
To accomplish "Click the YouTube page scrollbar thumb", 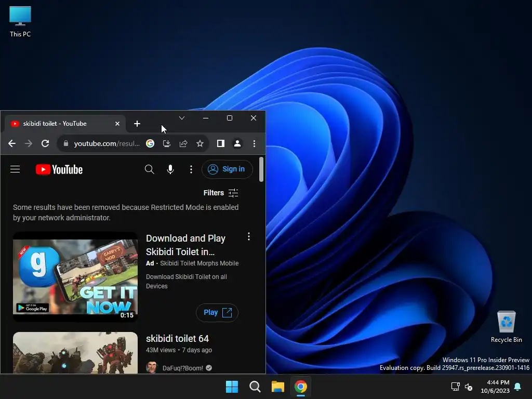I will [x=261, y=169].
